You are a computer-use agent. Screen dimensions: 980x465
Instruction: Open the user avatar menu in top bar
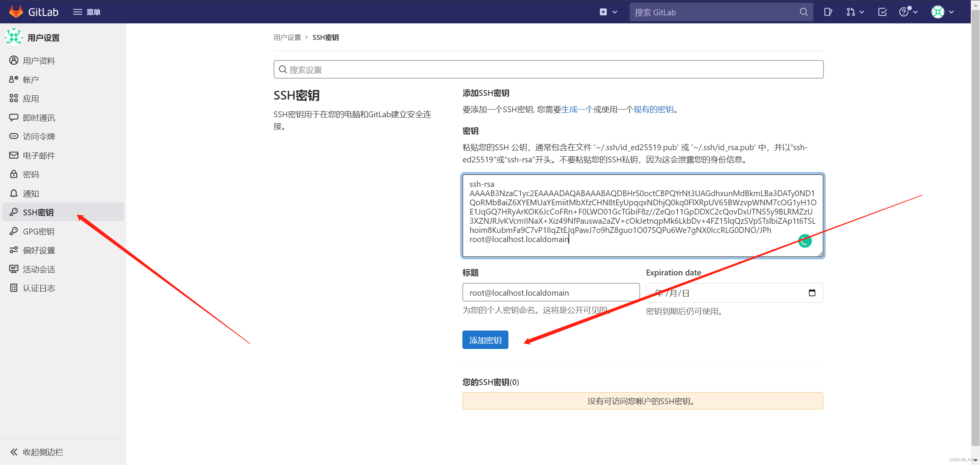(x=942, y=12)
